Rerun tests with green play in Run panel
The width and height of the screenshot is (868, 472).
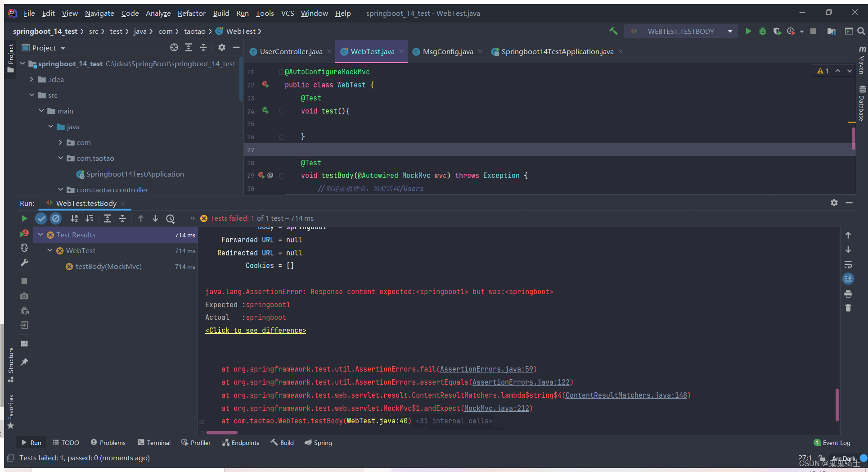tap(24, 218)
